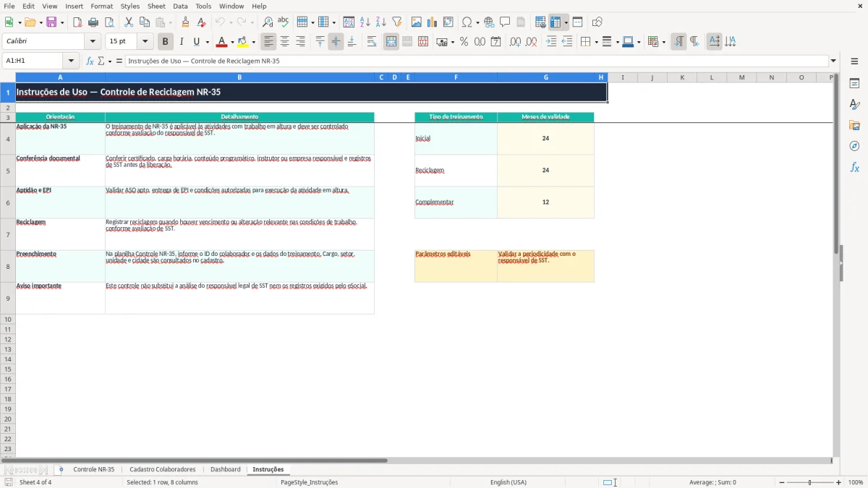This screenshot has width=868, height=488.
Task: Click the Print icon in toolbar
Action: pos(93,22)
